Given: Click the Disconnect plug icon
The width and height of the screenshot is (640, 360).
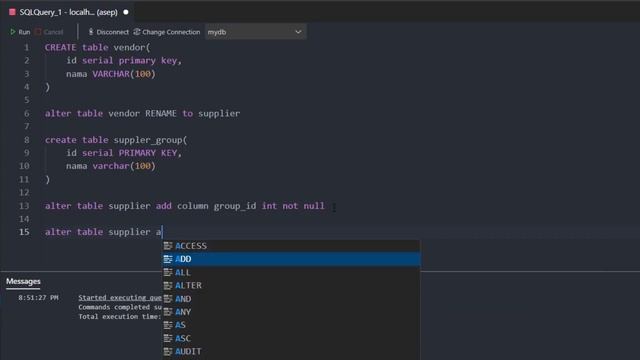Looking at the screenshot, I should [x=91, y=32].
